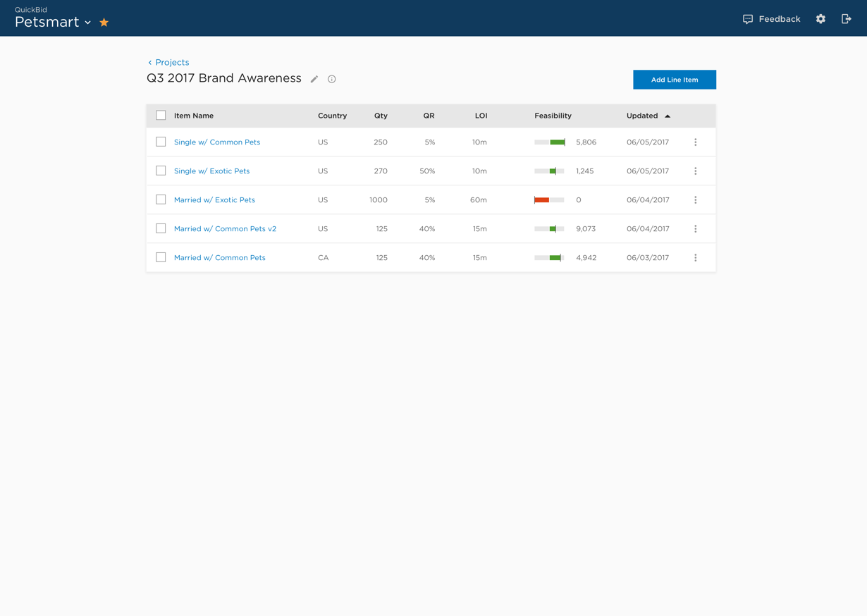Open the Petsmart account dropdown

(87, 22)
